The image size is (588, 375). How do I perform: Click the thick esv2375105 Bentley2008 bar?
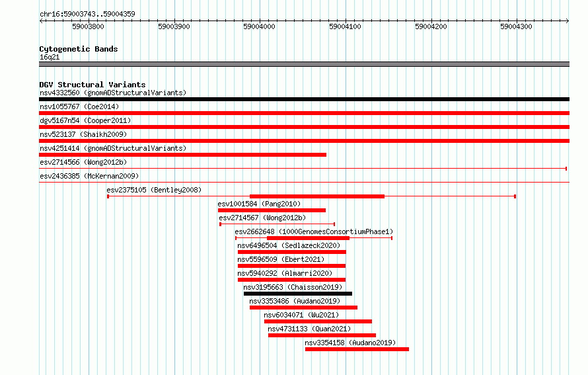click(x=317, y=196)
